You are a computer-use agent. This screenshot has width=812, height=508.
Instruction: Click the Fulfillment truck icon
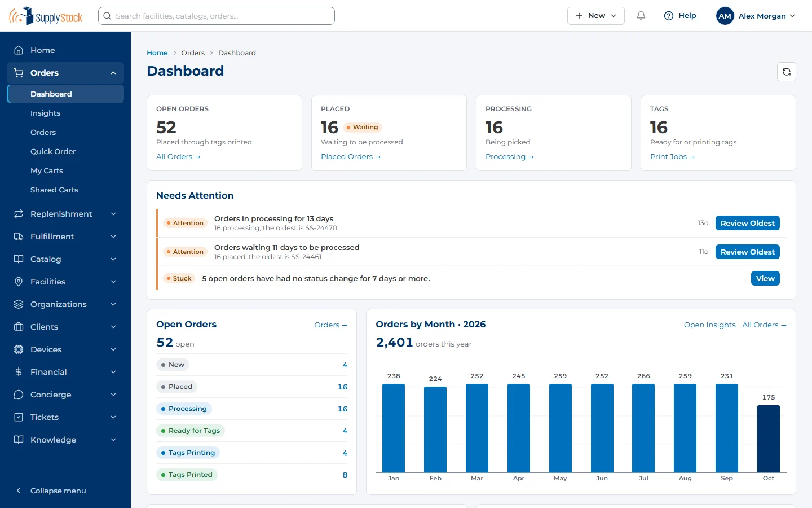[x=19, y=237]
